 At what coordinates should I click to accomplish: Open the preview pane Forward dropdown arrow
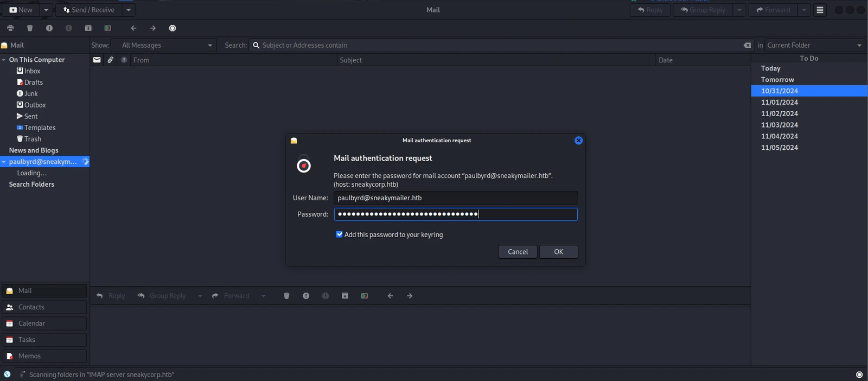coord(264,296)
